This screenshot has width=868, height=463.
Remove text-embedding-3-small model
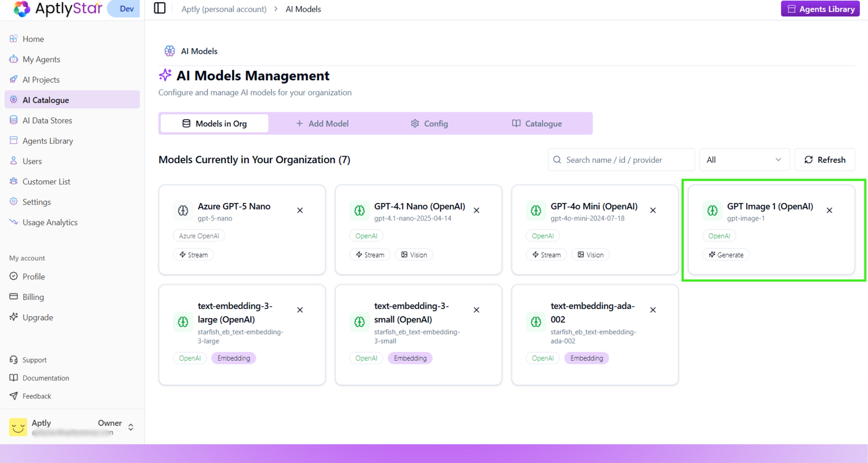[x=477, y=310]
